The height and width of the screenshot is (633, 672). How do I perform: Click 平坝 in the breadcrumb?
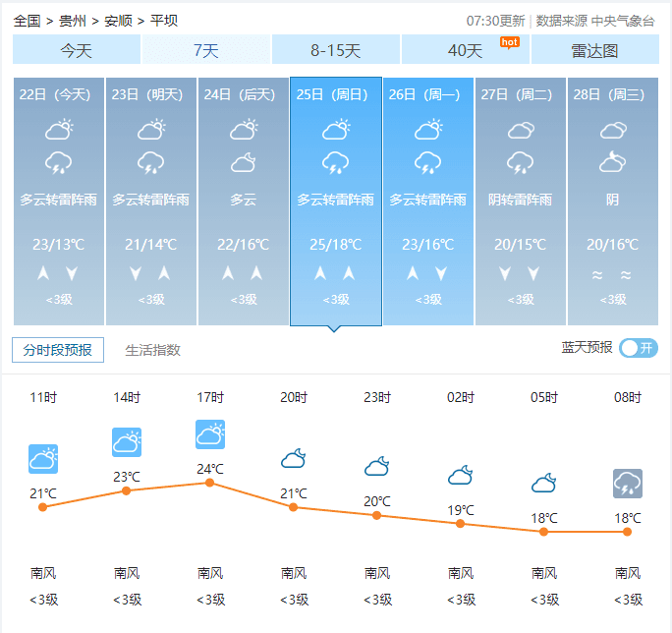[x=164, y=21]
